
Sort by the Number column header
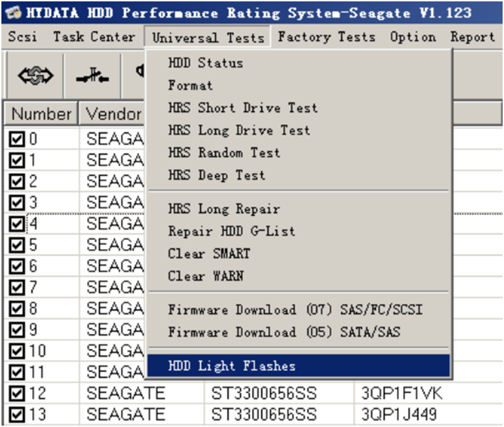(41, 114)
